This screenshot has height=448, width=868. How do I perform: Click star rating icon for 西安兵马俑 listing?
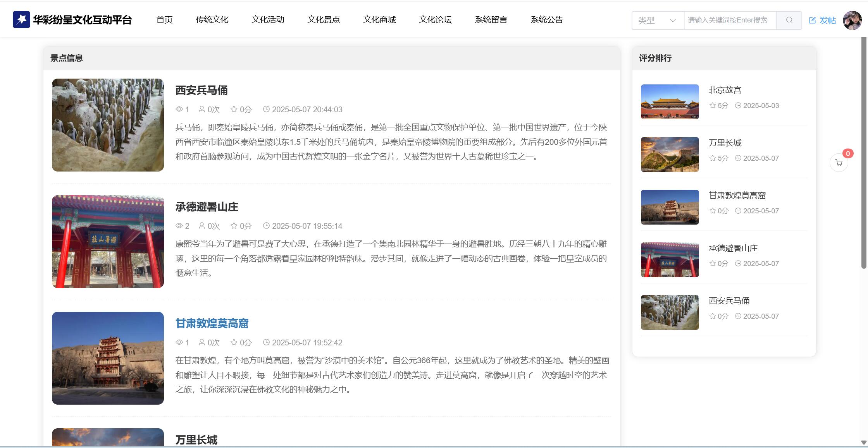coord(234,110)
